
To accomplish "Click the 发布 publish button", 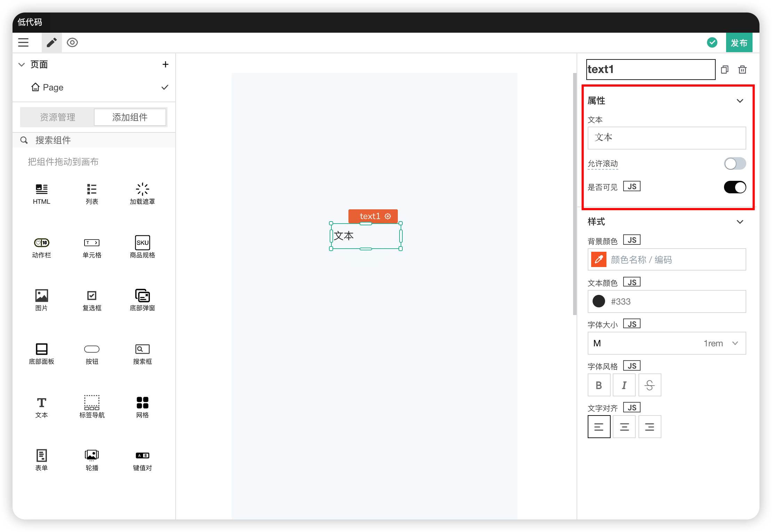I will pos(739,42).
